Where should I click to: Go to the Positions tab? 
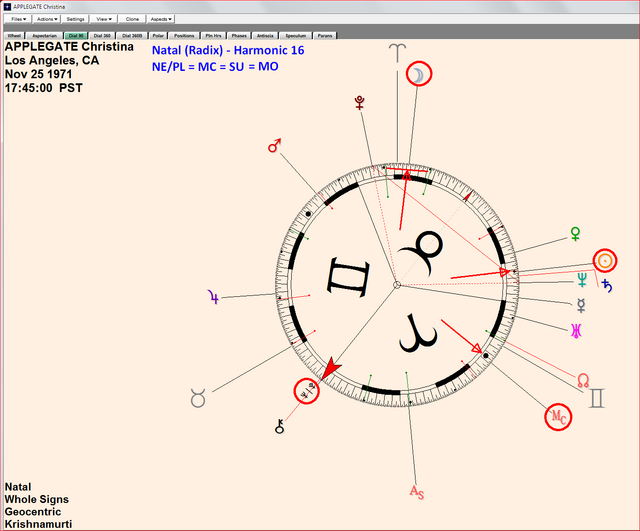[184, 36]
